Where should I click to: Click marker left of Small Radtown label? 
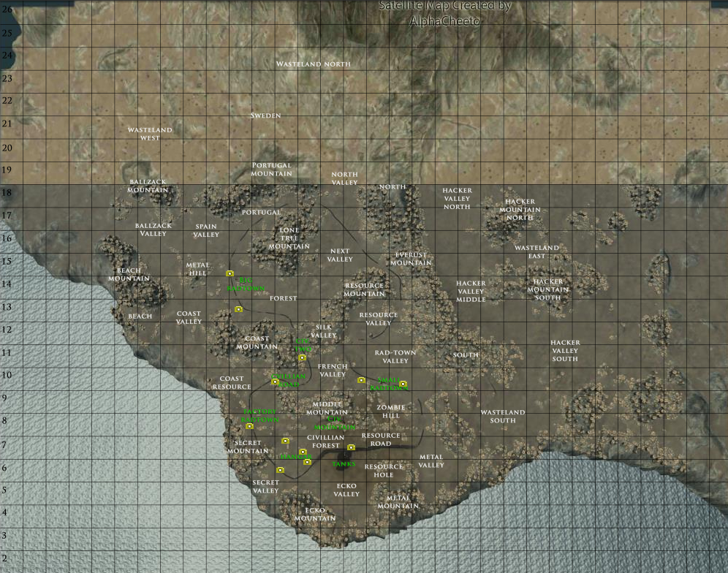tap(361, 380)
